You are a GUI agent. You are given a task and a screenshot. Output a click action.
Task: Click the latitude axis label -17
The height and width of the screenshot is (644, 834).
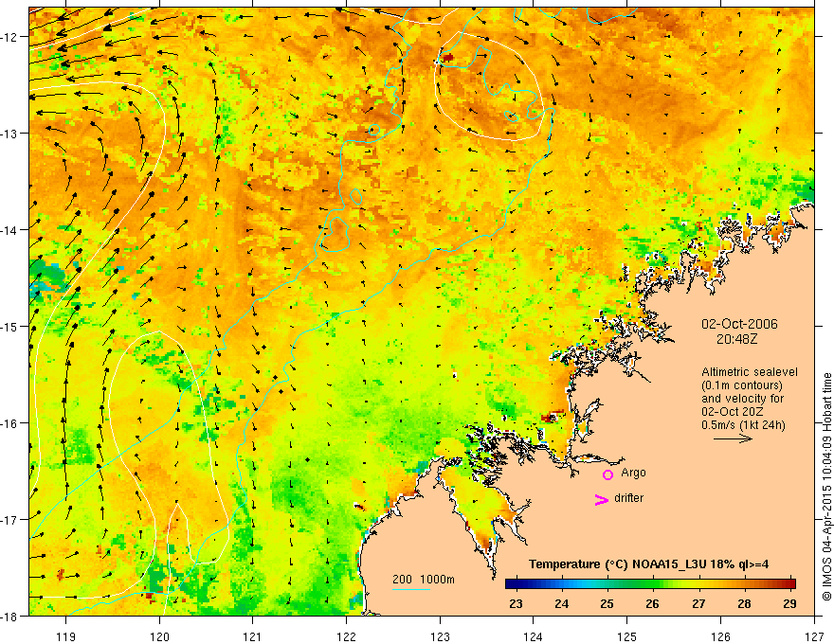9,520
